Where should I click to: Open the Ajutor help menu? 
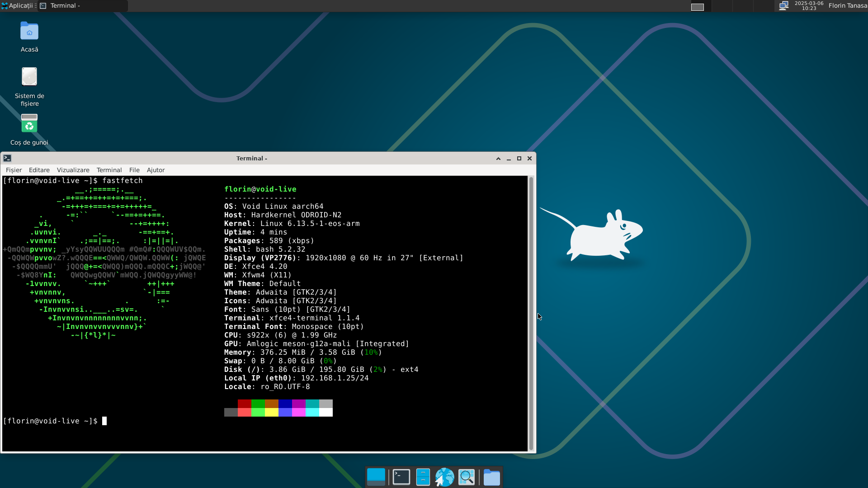pyautogui.click(x=156, y=170)
